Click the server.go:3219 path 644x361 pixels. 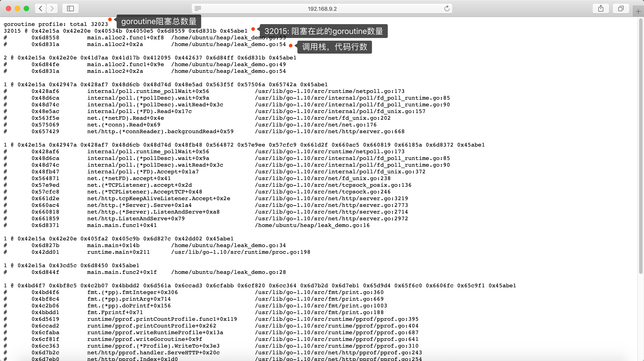[x=331, y=199]
